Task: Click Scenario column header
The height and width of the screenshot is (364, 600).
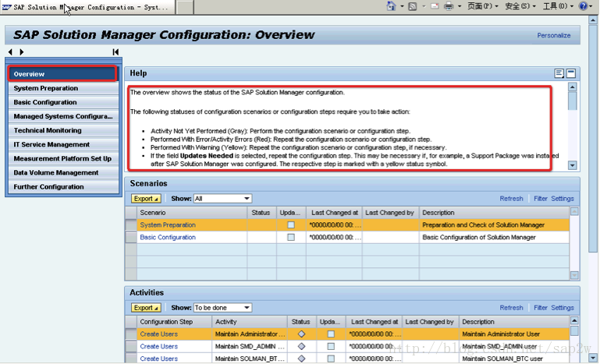Action: (x=193, y=213)
